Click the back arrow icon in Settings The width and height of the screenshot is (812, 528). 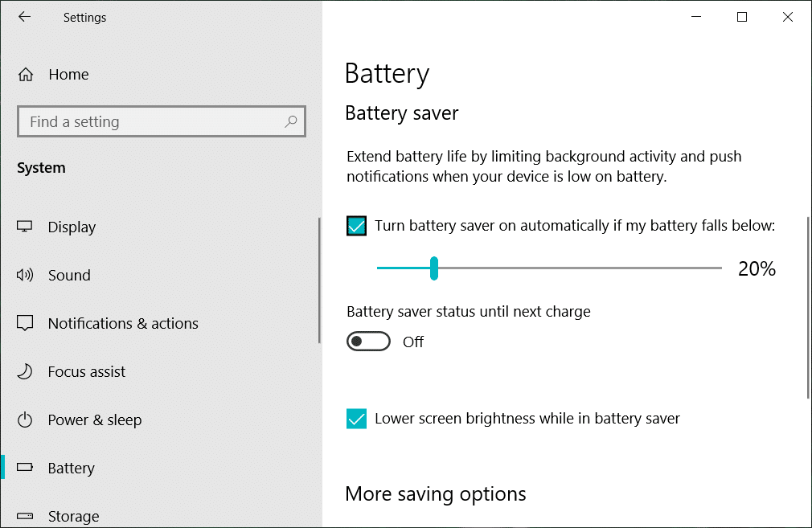pos(25,17)
